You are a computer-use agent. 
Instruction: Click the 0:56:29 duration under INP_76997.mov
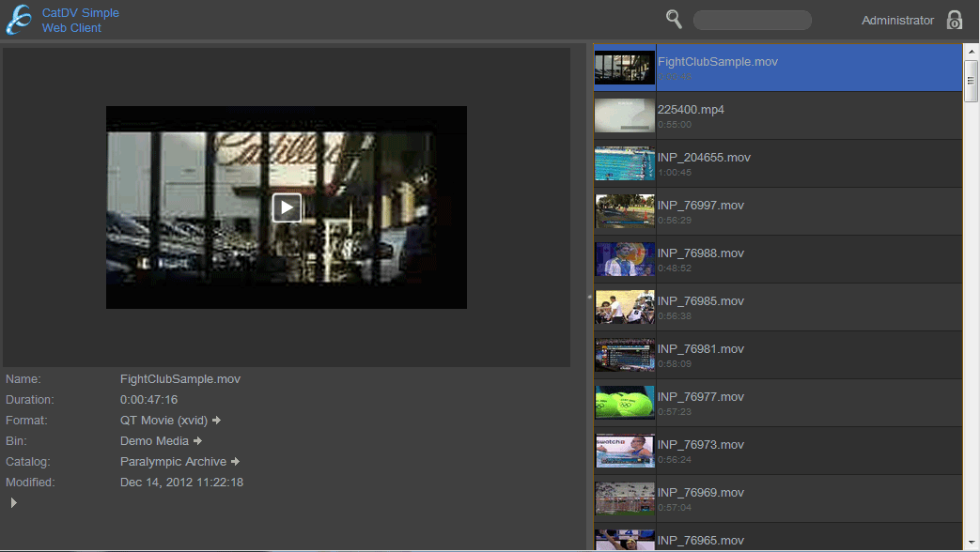pyautogui.click(x=675, y=221)
